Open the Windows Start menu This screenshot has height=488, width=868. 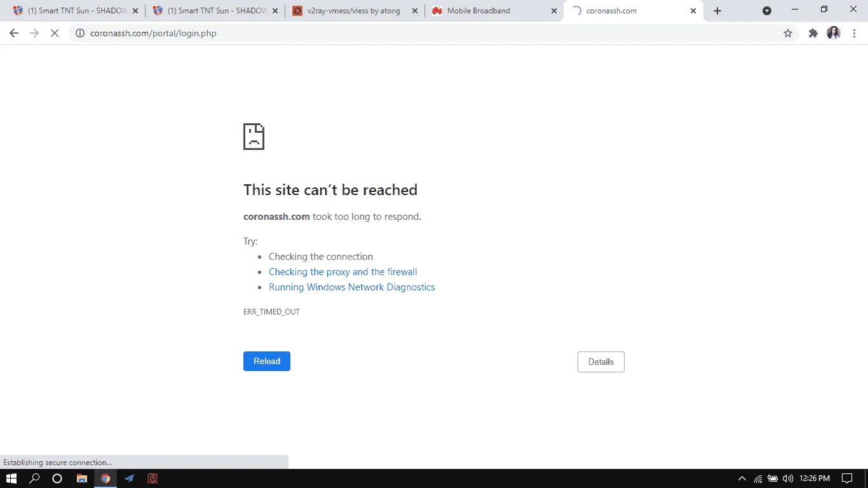coord(11,478)
